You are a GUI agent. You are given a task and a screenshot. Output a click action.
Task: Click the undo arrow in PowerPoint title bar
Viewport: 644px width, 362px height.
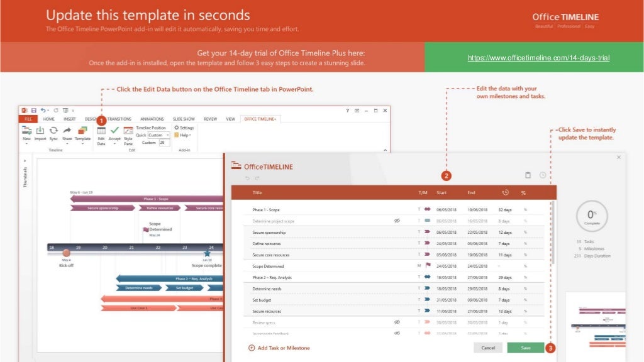(43, 111)
